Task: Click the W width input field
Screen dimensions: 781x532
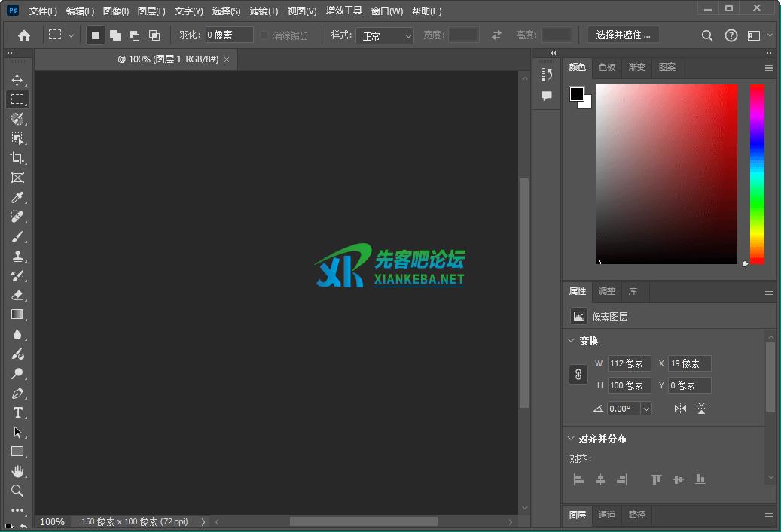Action: [629, 363]
